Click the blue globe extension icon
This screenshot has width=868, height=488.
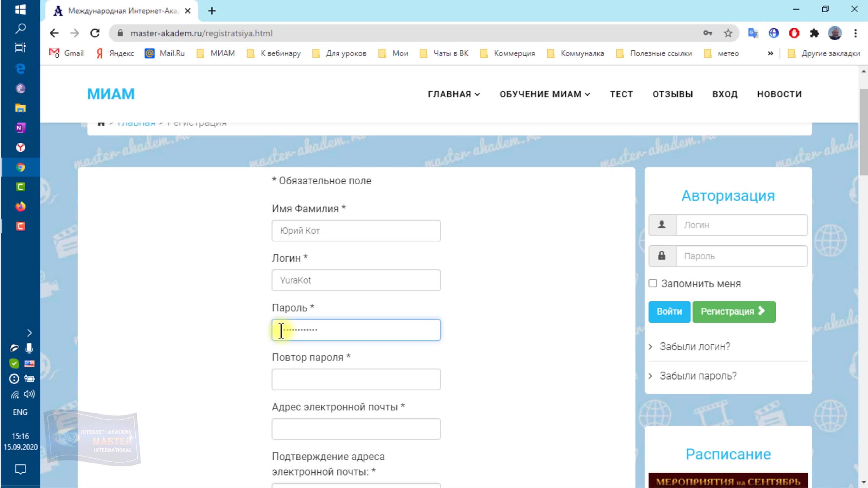pyautogui.click(x=774, y=33)
